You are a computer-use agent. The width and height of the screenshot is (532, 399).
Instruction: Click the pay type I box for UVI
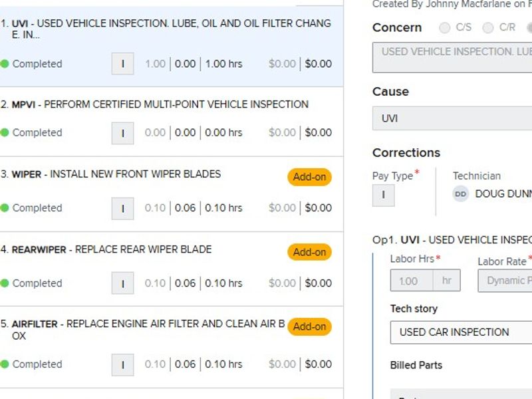[122, 65]
